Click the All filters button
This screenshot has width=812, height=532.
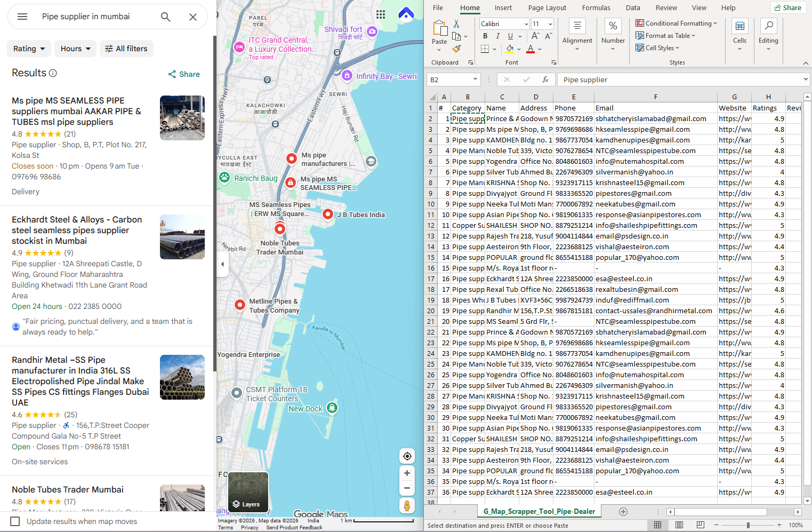(x=126, y=49)
